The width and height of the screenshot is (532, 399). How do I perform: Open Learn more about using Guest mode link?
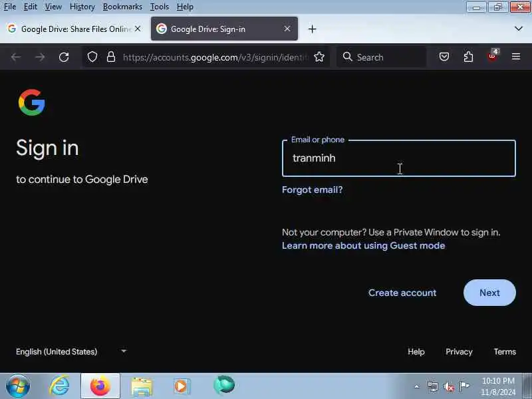(x=363, y=245)
